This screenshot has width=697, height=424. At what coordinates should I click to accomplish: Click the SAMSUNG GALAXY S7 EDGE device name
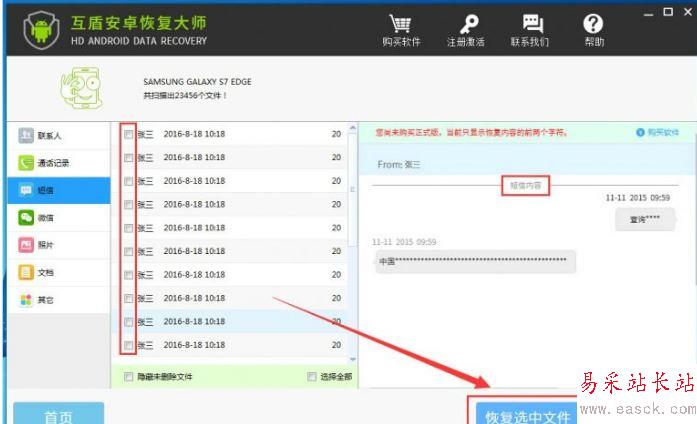click(197, 82)
